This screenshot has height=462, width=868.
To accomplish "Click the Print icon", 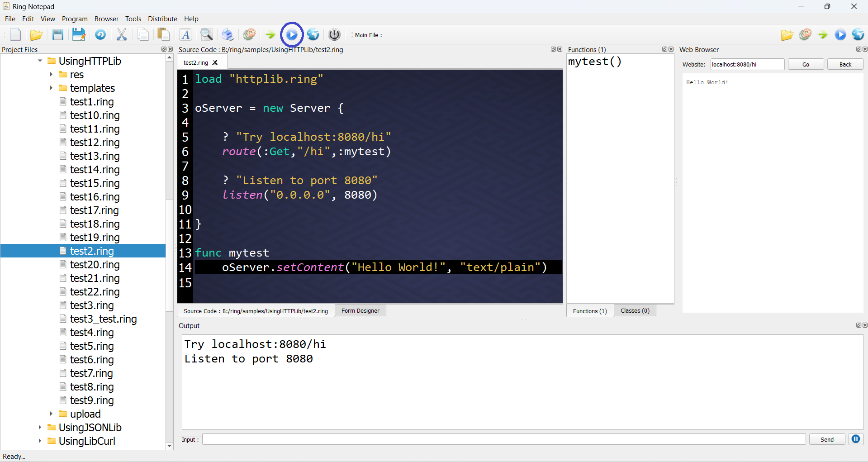I will 228,34.
